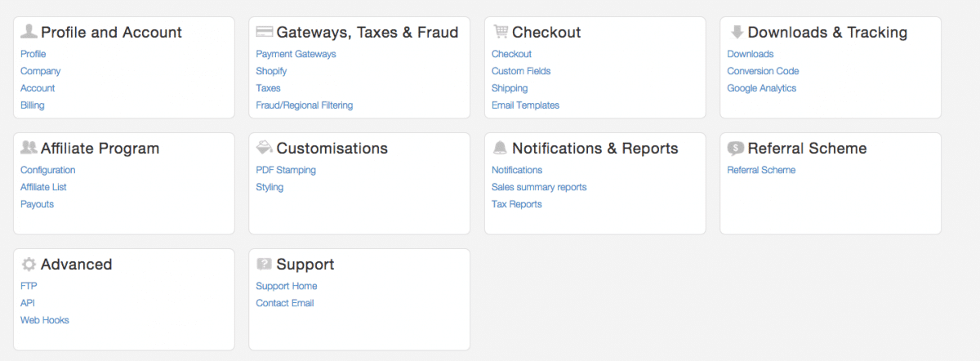Open the Company settings link

pyautogui.click(x=41, y=71)
